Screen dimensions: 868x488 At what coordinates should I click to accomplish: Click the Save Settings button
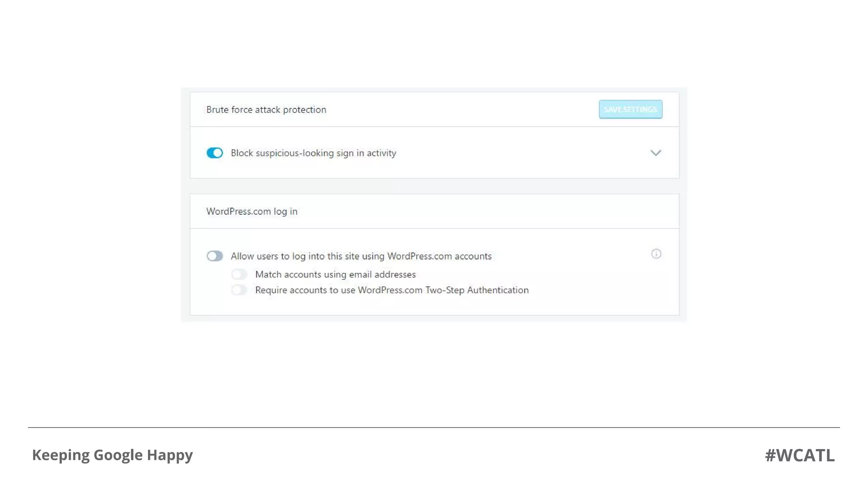tap(630, 109)
